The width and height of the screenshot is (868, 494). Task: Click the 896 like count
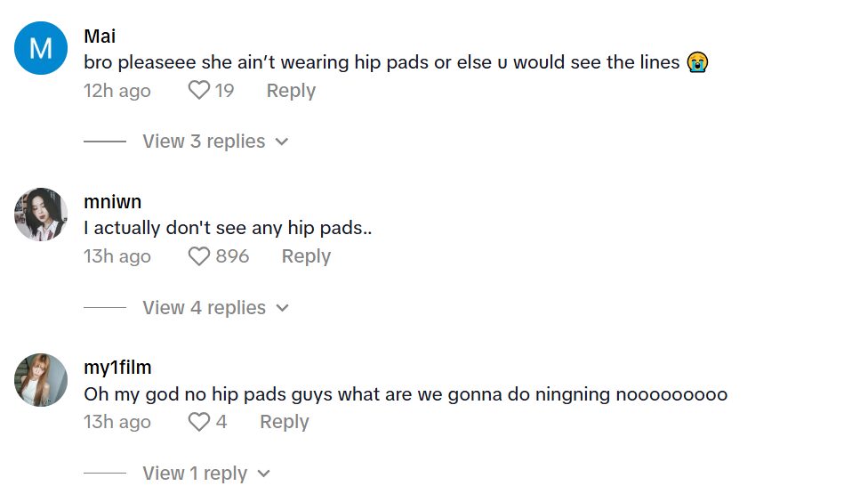pyautogui.click(x=232, y=256)
